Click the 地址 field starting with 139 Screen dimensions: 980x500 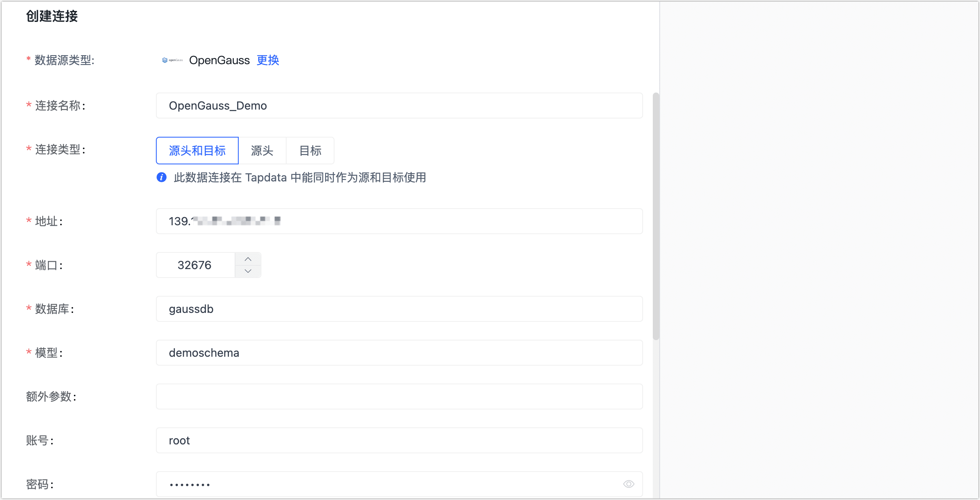[x=399, y=221]
